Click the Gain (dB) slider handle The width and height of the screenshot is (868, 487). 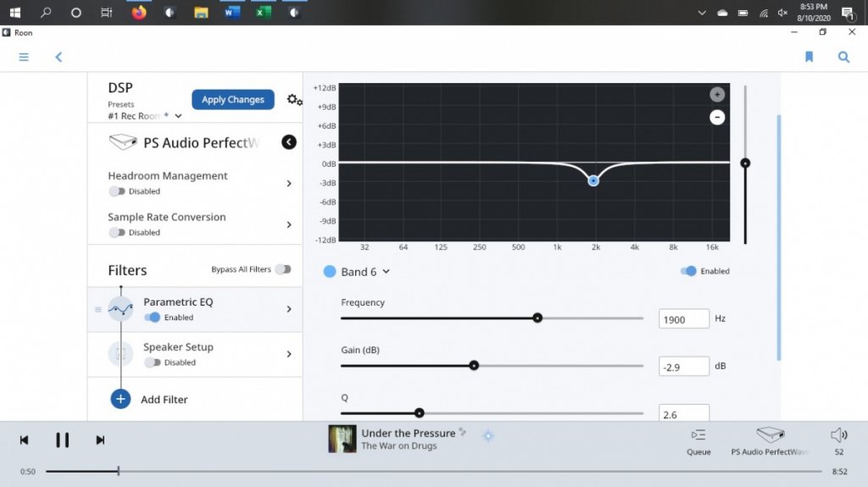473,365
